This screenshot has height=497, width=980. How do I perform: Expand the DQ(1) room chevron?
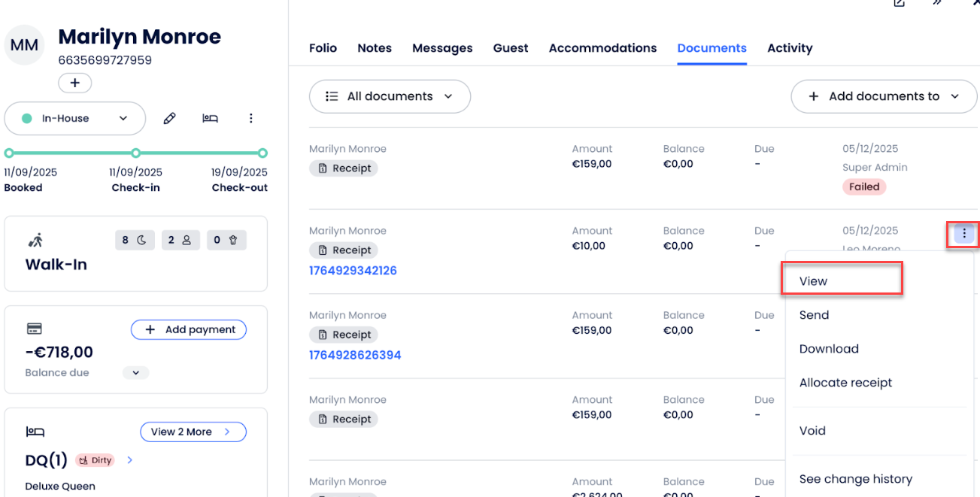pos(130,460)
